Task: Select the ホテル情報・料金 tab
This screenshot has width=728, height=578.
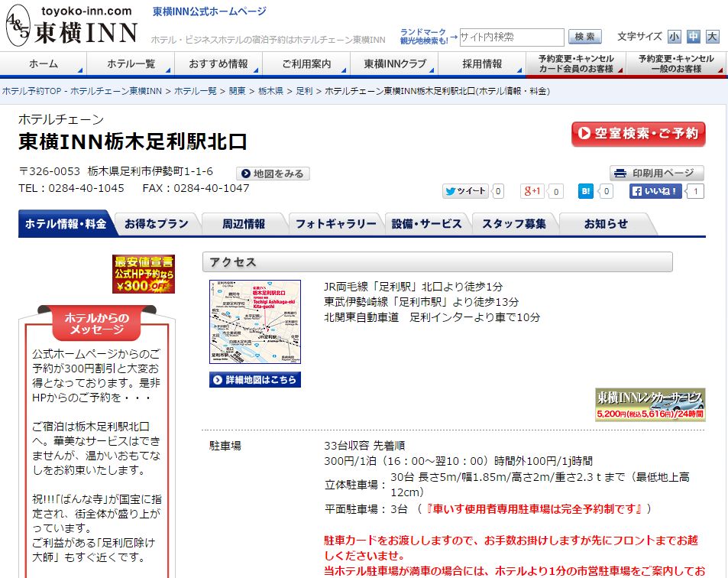Action: coord(66,224)
